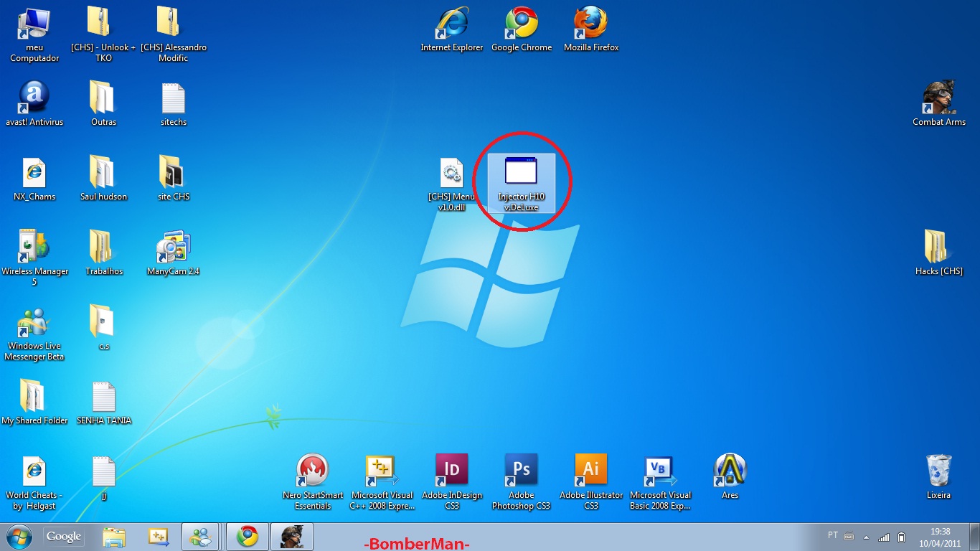
Task: Open Windows Live Messenger from the taskbar
Action: pos(200,536)
